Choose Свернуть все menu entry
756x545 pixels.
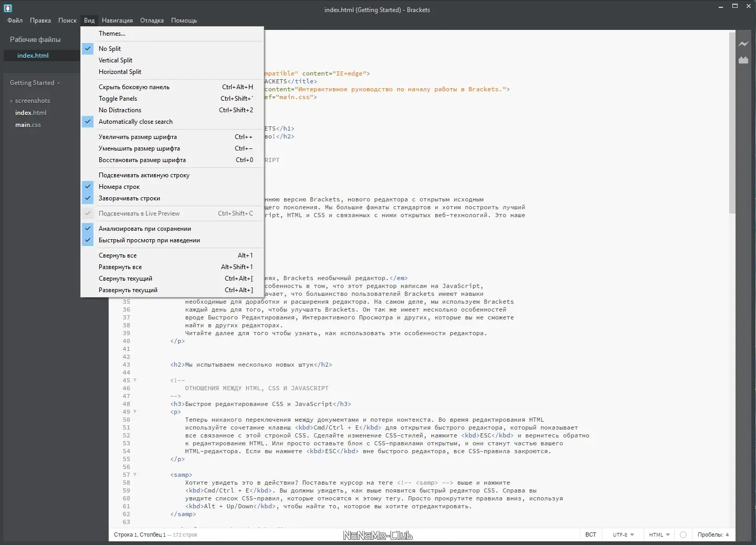click(172, 255)
